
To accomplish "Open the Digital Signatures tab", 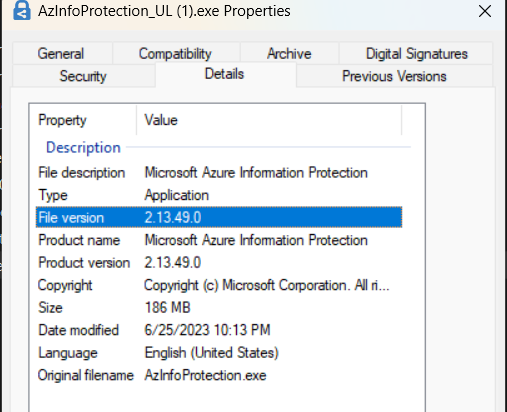I will (x=416, y=53).
